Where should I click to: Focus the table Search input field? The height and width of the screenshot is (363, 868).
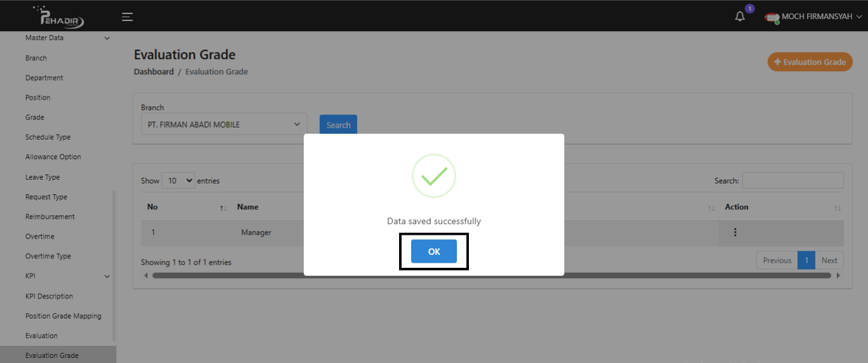pos(792,181)
